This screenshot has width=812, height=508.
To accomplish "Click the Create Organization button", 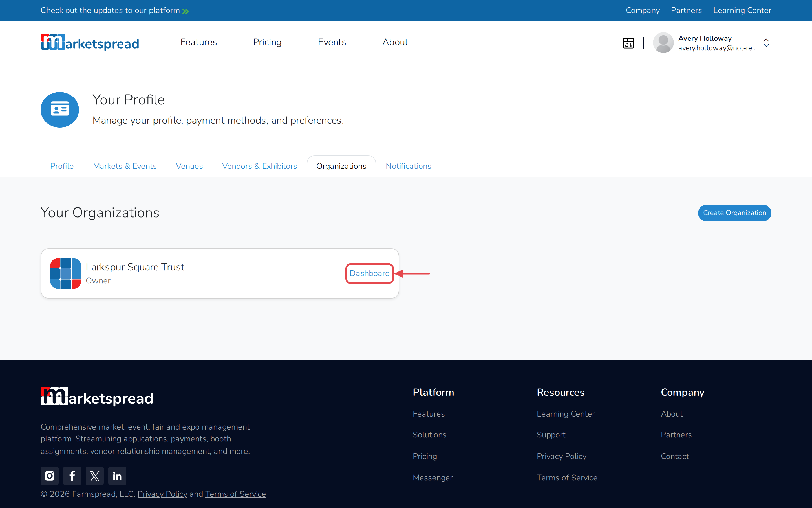I will click(734, 213).
